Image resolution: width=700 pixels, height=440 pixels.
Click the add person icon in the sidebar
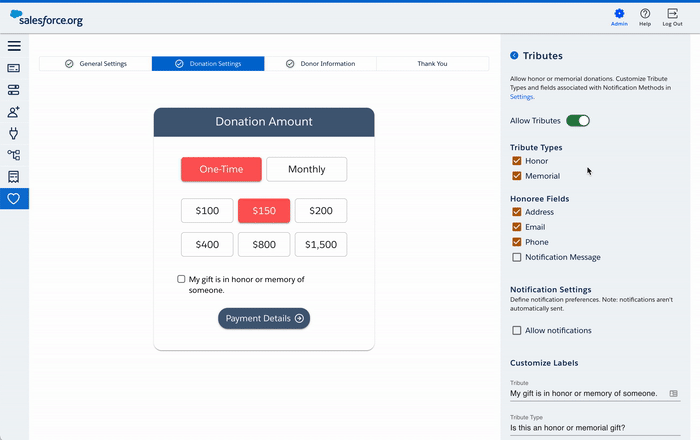pos(14,112)
